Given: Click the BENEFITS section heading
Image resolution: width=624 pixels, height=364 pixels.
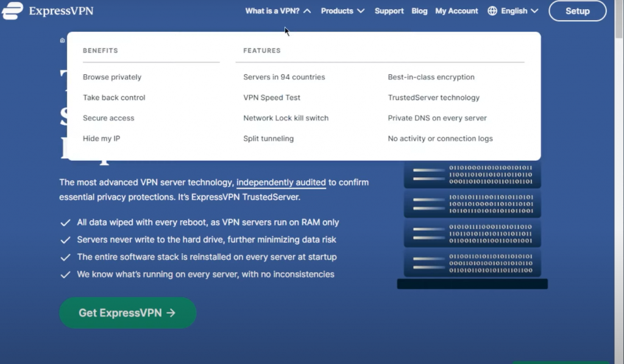Looking at the screenshot, I should click(x=101, y=51).
